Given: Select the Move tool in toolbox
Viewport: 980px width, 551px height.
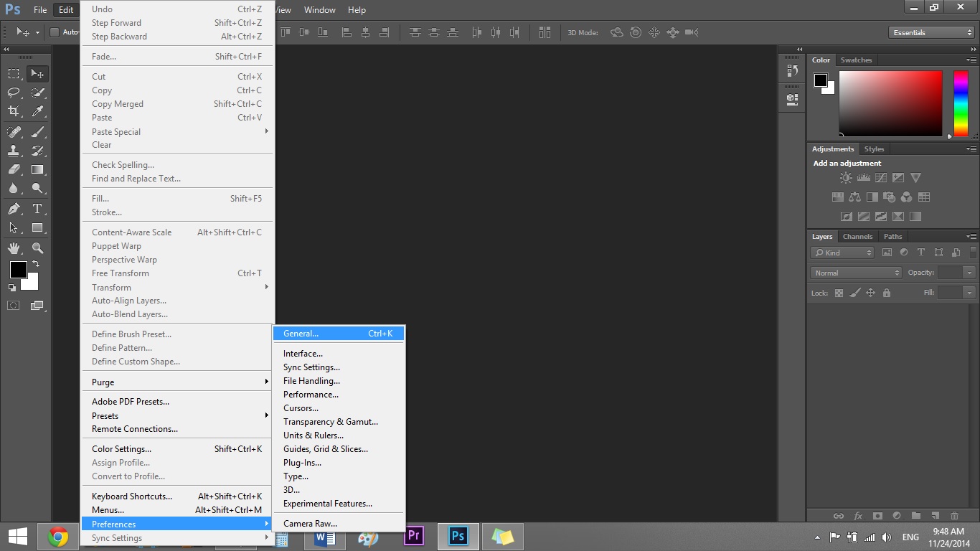Looking at the screenshot, I should (x=37, y=73).
